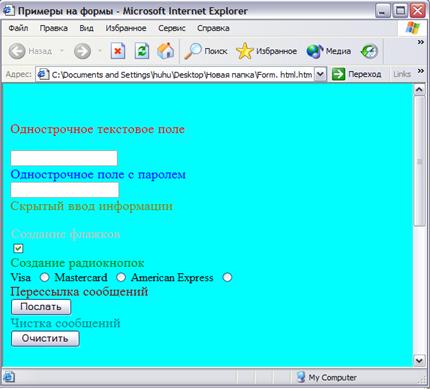430x389 pixels.
Task: Select the American Express radio button
Action: click(227, 277)
